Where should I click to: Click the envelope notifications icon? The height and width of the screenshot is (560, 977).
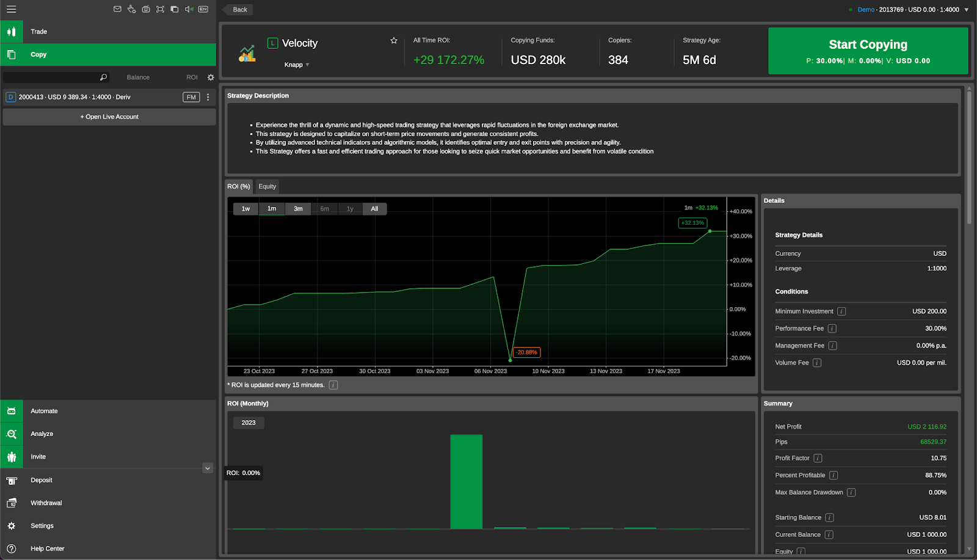117,9
